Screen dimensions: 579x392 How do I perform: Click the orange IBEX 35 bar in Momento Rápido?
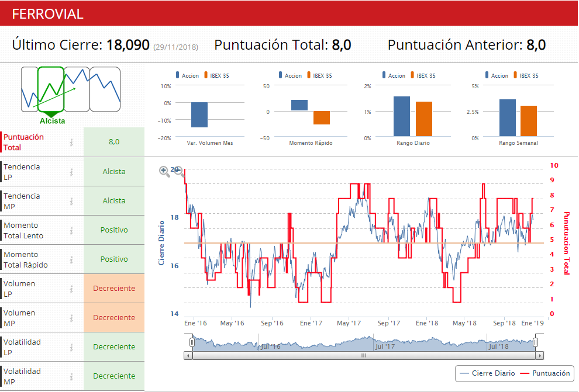click(x=322, y=117)
